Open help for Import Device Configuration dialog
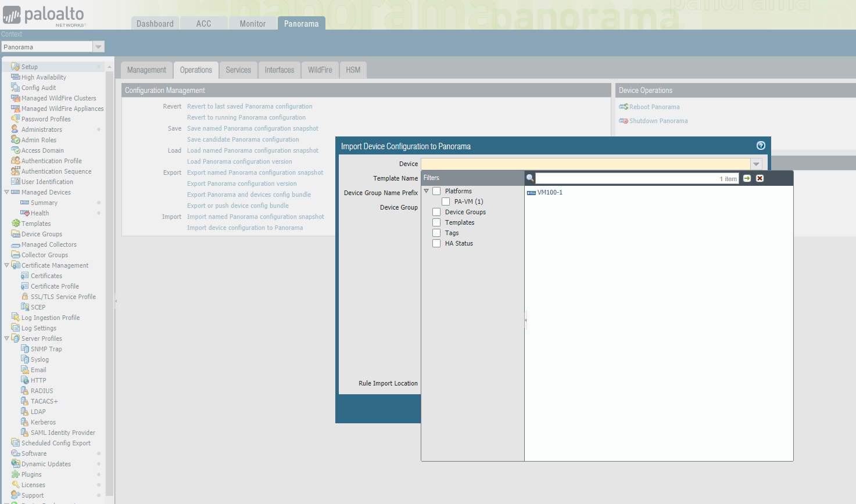Screen dimensions: 856x504 point(761,146)
